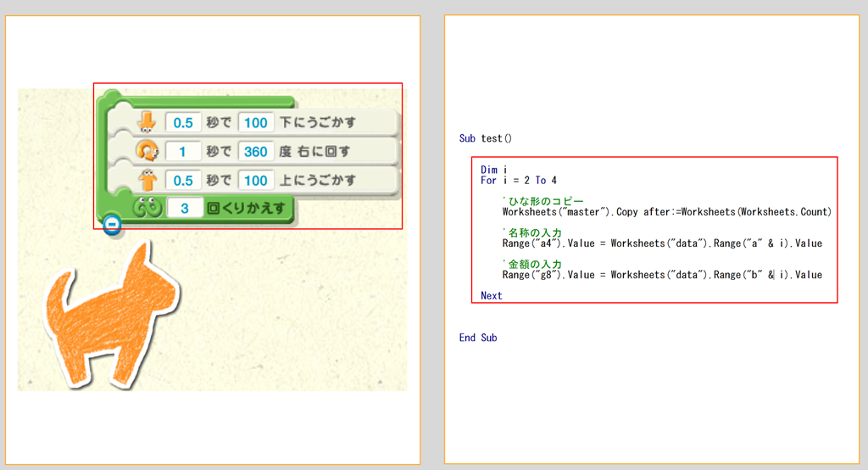Select the 3 repeat count field

pyautogui.click(x=185, y=209)
